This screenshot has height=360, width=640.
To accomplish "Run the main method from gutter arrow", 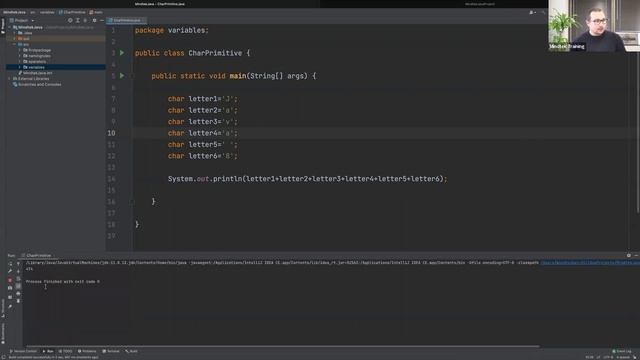I will point(122,76).
